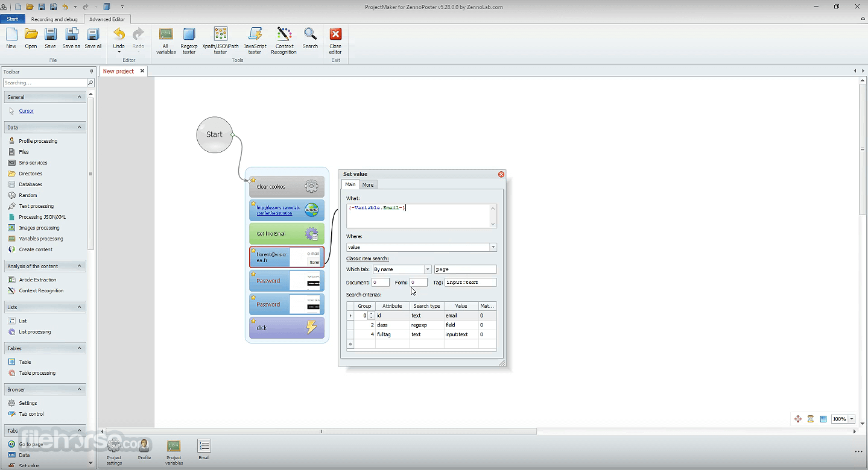Select the Text processing action
868x470 pixels.
tap(36, 206)
